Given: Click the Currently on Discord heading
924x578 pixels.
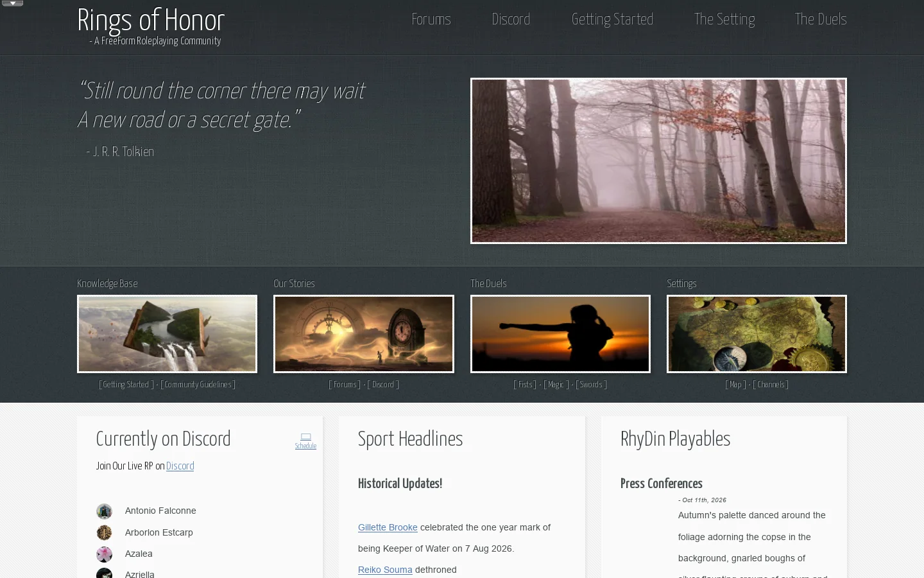Looking at the screenshot, I should (x=164, y=439).
